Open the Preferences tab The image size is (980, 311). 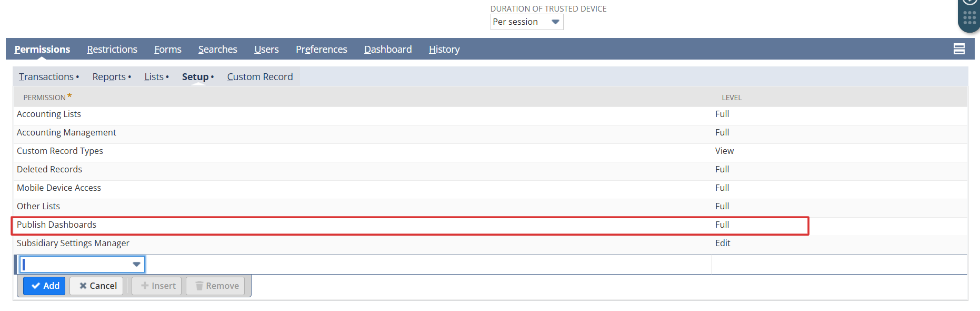click(321, 50)
